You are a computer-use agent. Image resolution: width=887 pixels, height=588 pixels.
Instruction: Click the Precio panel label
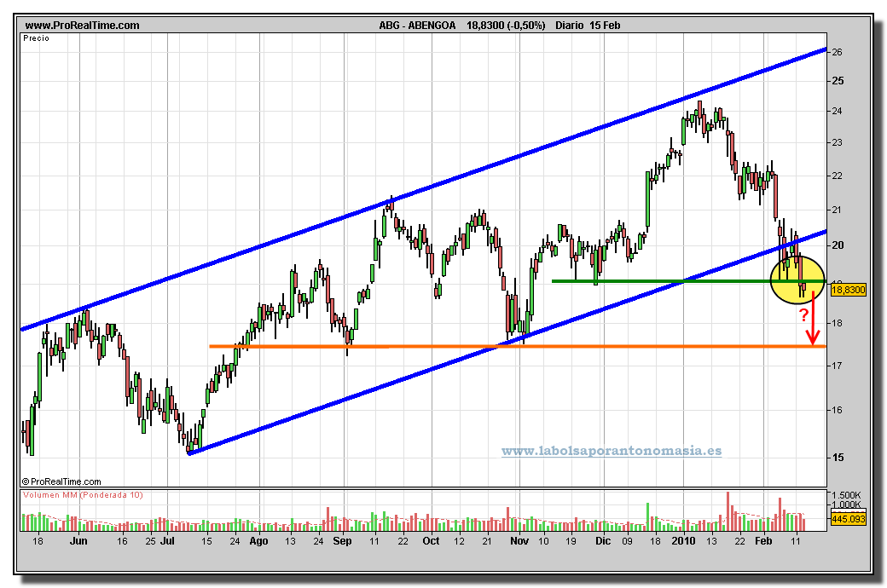(x=38, y=38)
